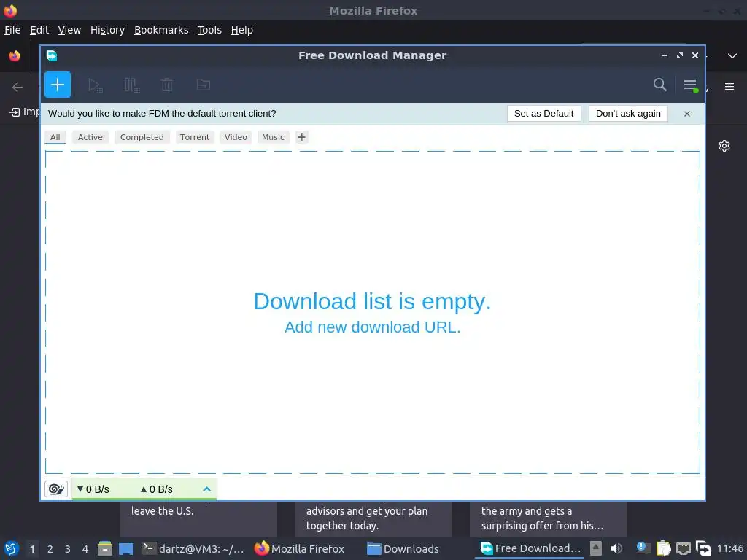
Task: Click the show desktop taskbar icon
Action: [126, 549]
